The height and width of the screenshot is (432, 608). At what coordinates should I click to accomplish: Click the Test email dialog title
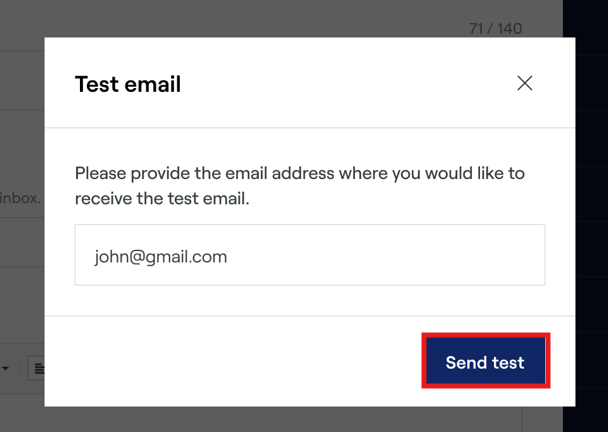pos(128,84)
